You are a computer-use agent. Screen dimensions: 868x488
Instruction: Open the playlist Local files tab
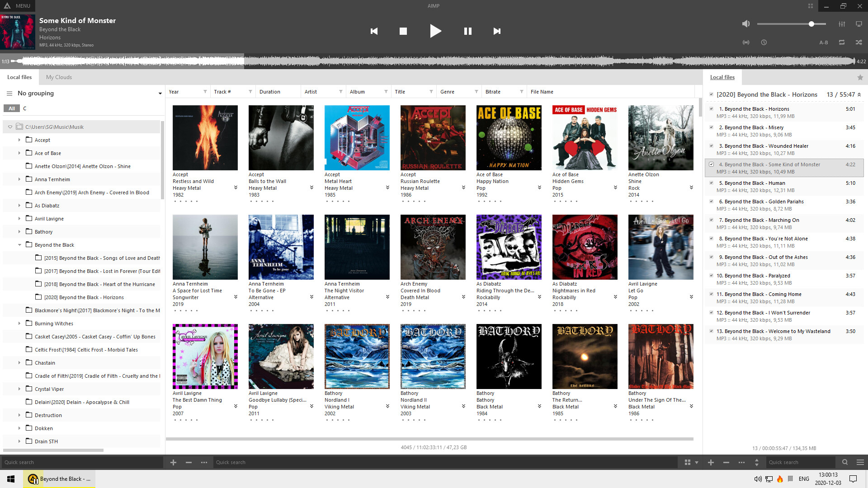tap(722, 77)
